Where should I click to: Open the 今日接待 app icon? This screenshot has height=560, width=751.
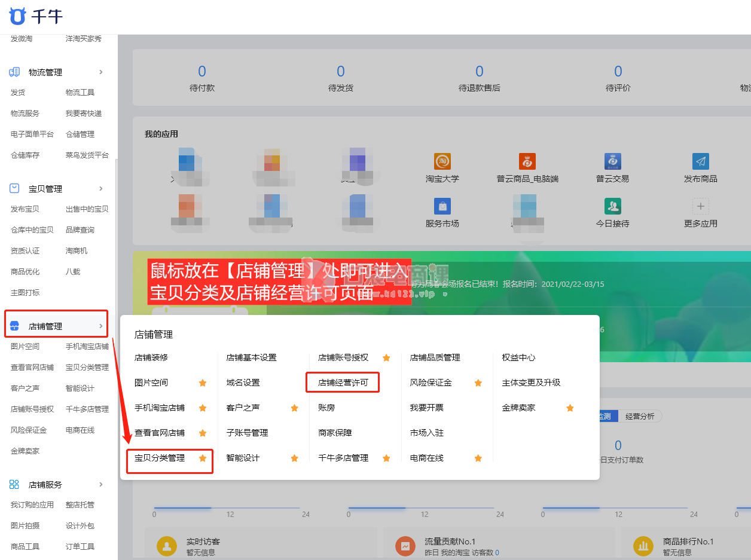(x=613, y=206)
